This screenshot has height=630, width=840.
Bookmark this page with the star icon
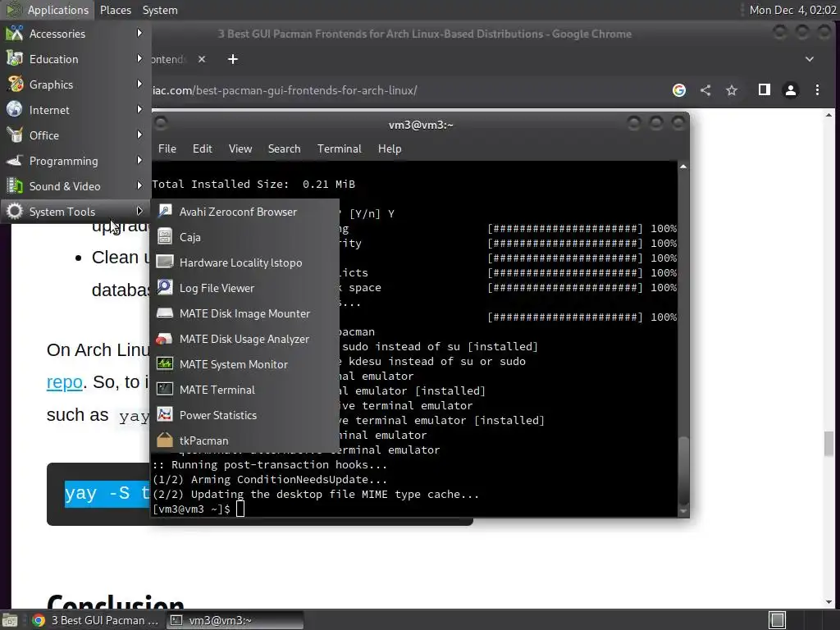click(x=732, y=90)
